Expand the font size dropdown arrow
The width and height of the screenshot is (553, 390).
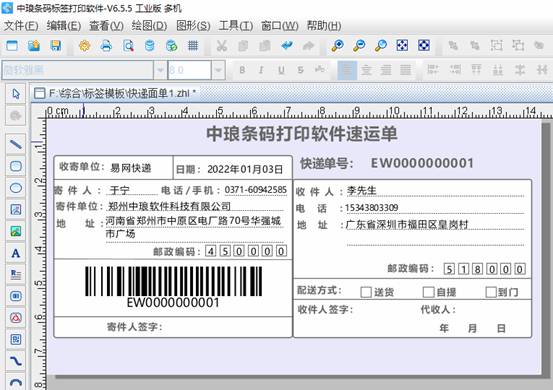click(x=218, y=70)
